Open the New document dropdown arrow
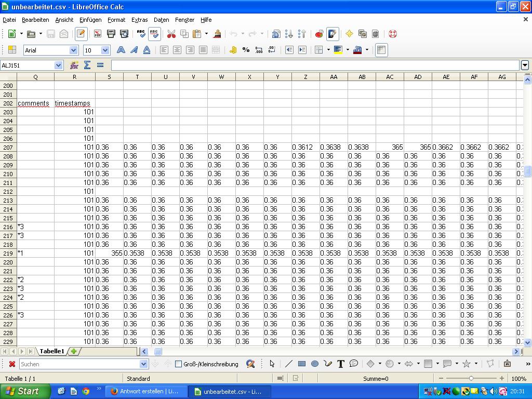Viewport: 532px width, 399px height. click(x=21, y=34)
